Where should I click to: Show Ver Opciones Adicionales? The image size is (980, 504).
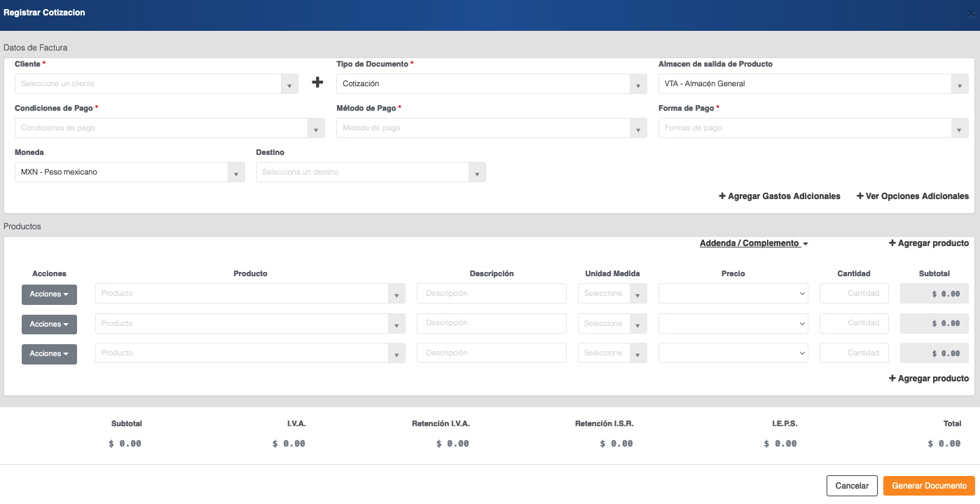click(912, 196)
